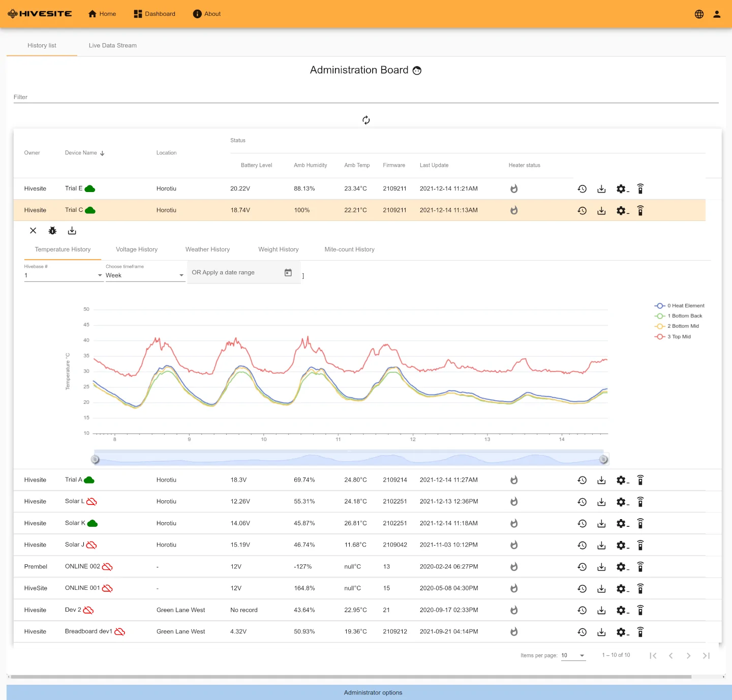Sort by the Device Name column
The width and height of the screenshot is (732, 700).
(84, 153)
